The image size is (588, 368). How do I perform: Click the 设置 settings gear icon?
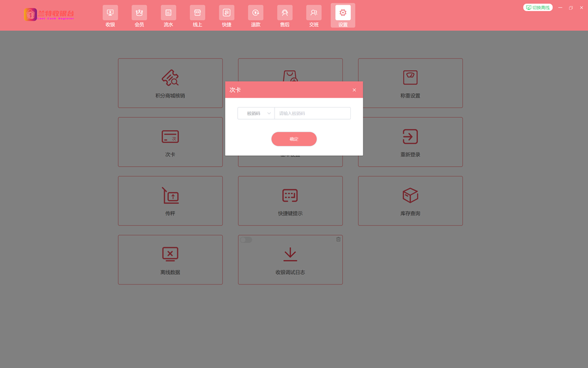(x=343, y=13)
